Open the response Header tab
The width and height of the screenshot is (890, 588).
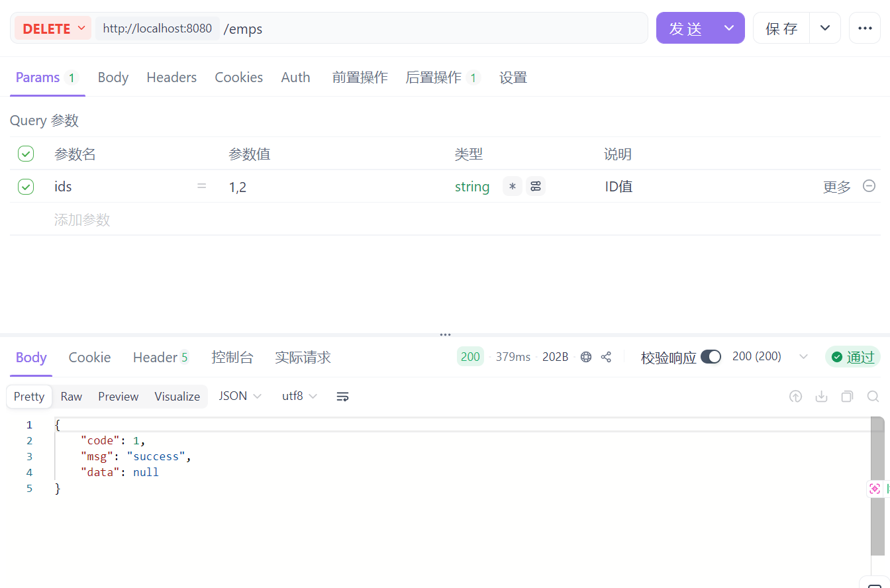point(161,358)
